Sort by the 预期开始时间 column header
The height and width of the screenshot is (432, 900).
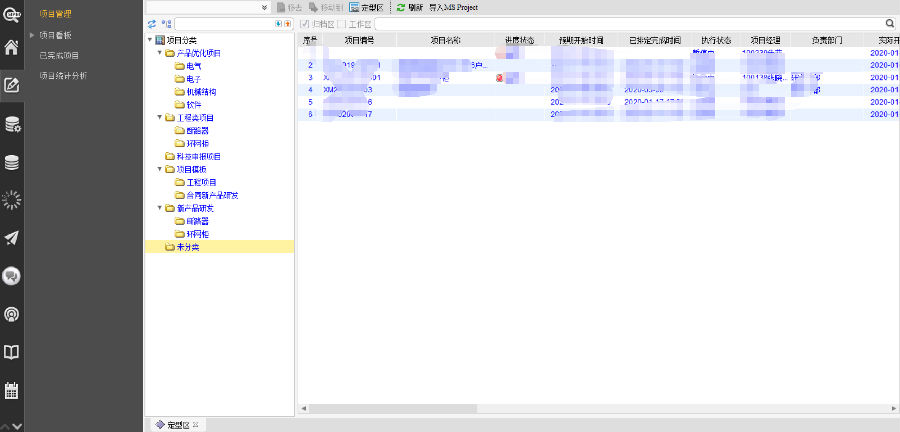[581, 40]
